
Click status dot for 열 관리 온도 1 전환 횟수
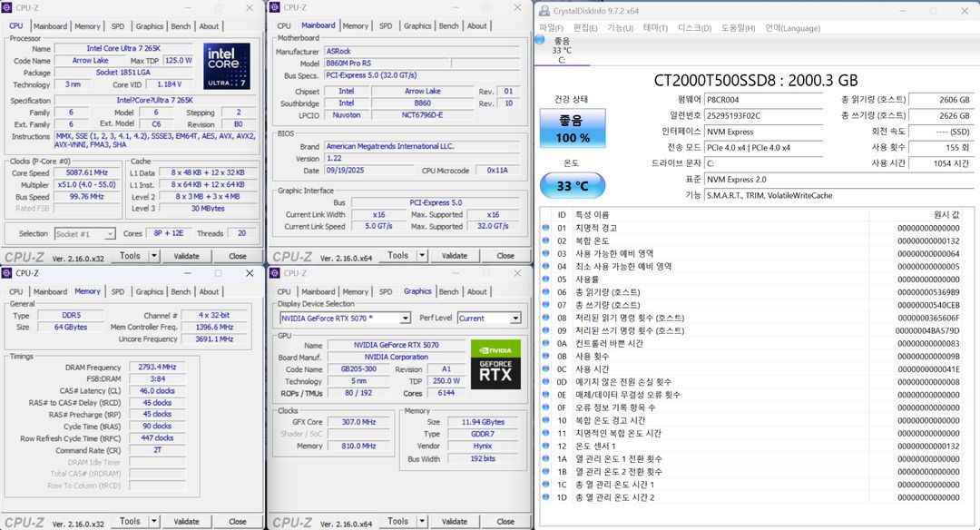[x=545, y=458]
